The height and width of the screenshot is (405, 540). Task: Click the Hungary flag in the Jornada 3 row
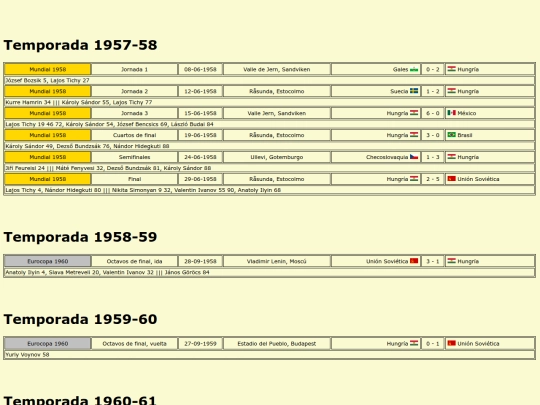pyautogui.click(x=414, y=113)
